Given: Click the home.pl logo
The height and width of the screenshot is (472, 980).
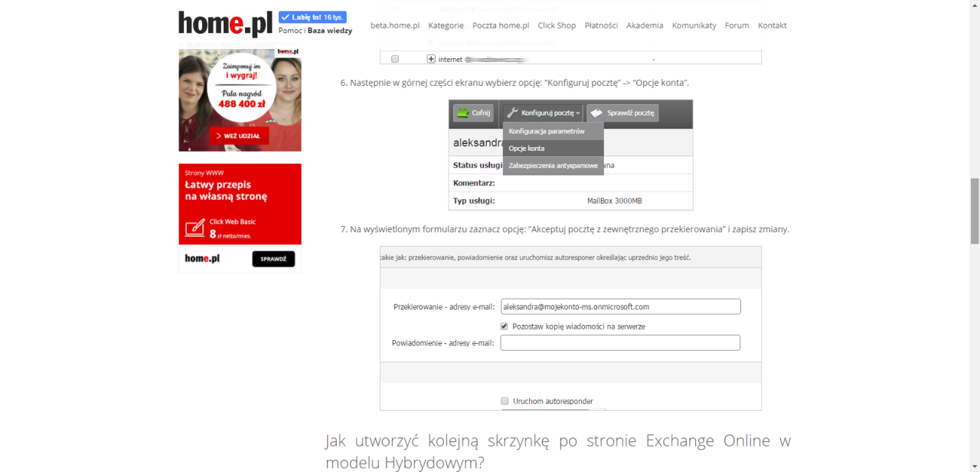Looking at the screenshot, I should [225, 24].
